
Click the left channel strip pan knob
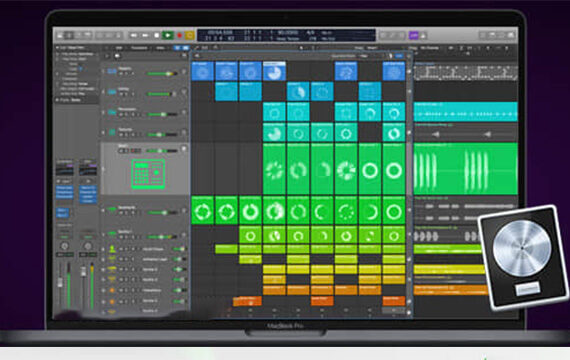click(x=64, y=246)
